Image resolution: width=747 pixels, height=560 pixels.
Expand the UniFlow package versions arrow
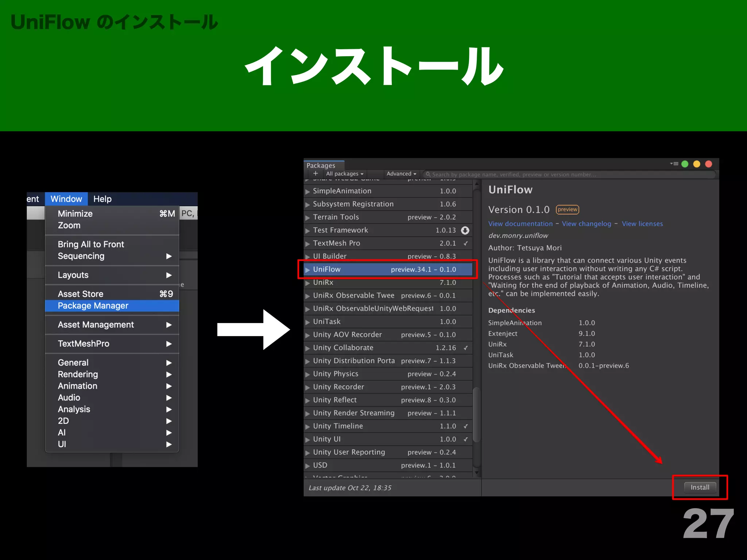(307, 270)
